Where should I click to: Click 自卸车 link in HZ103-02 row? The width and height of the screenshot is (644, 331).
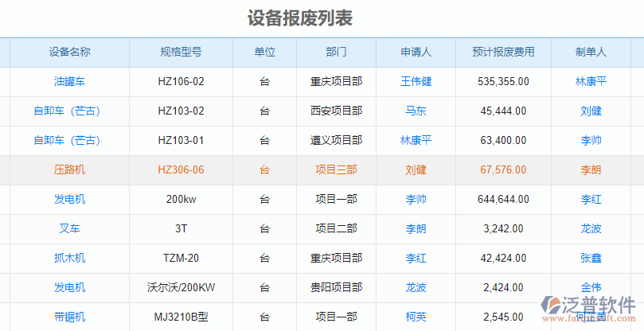pos(67,111)
